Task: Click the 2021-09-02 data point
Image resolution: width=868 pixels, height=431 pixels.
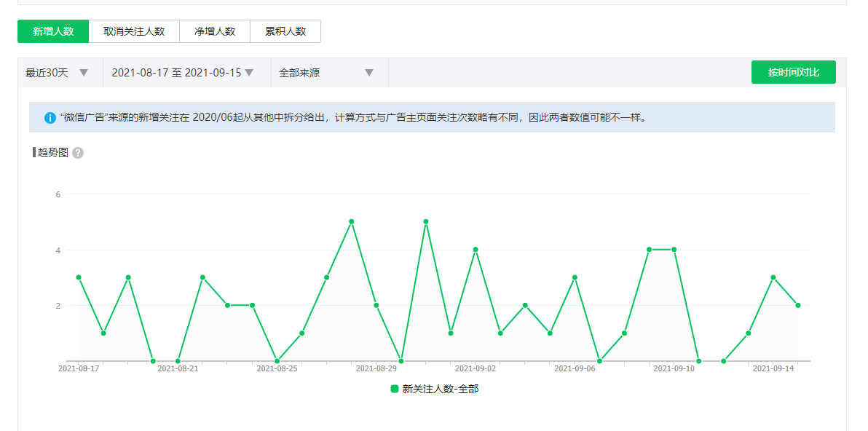Action: [x=476, y=250]
